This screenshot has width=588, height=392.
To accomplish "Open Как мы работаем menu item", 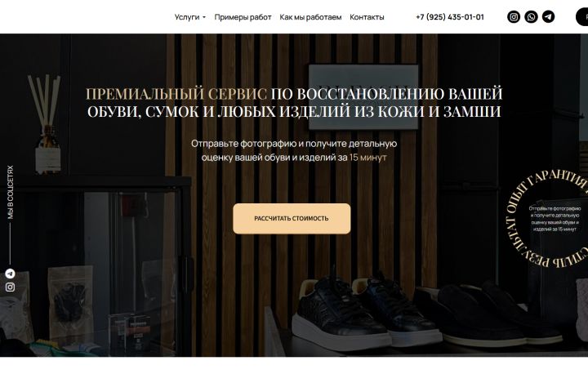I will click(x=310, y=17).
